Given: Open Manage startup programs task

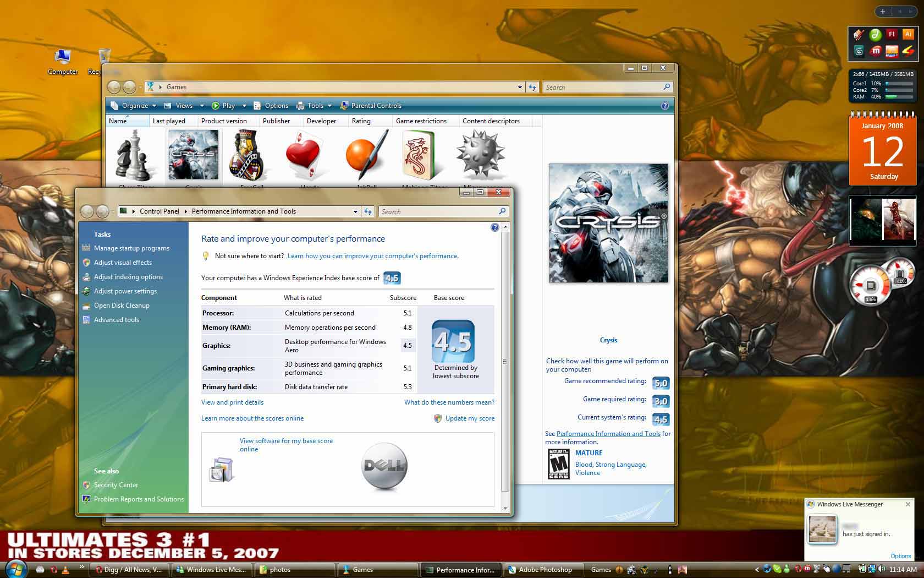Looking at the screenshot, I should pos(131,248).
